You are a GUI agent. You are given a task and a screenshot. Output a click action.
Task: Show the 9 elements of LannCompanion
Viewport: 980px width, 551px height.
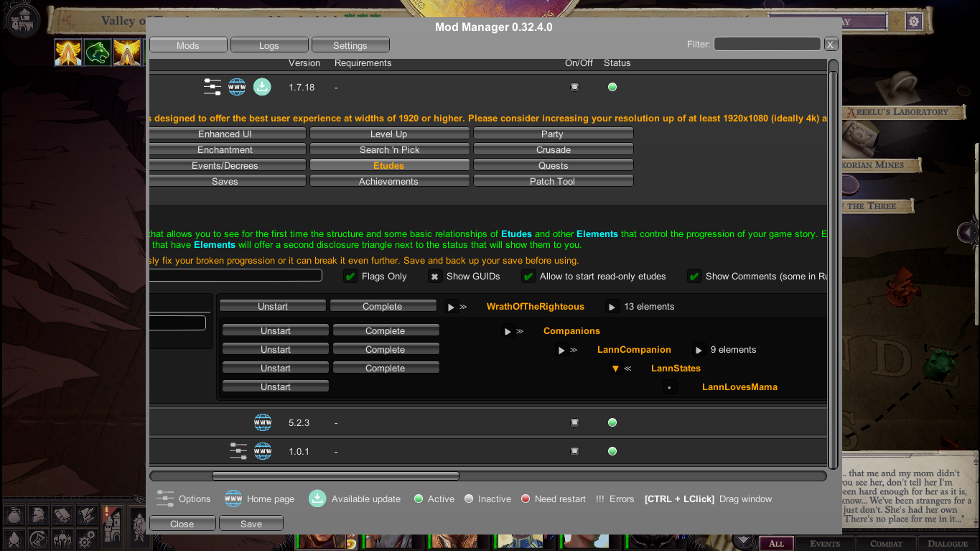(698, 350)
